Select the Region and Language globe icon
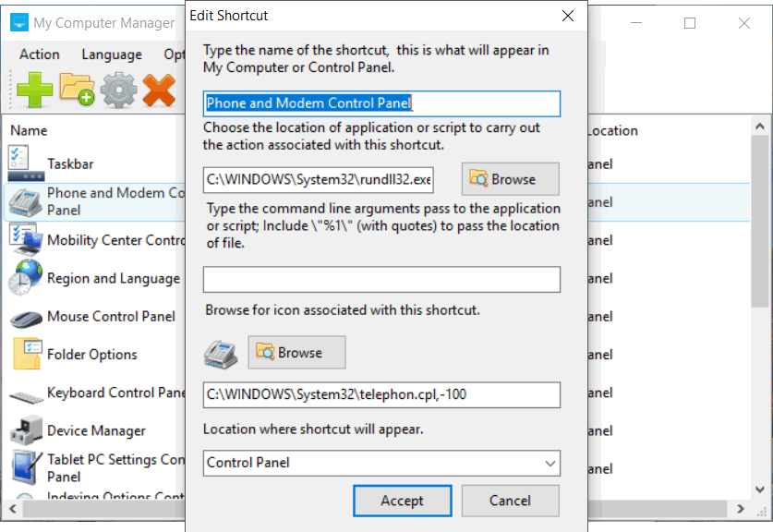 [26, 278]
